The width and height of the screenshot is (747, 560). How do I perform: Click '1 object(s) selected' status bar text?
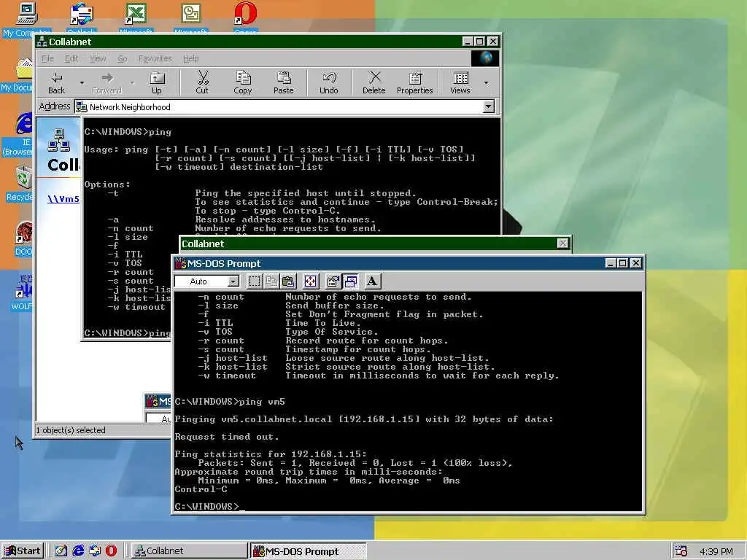(71, 430)
